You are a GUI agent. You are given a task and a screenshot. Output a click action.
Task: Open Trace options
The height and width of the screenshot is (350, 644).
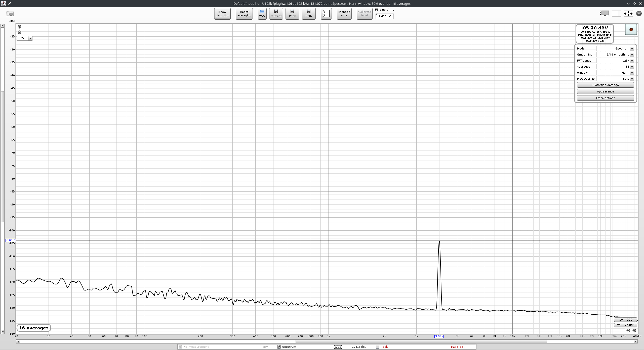pyautogui.click(x=606, y=98)
